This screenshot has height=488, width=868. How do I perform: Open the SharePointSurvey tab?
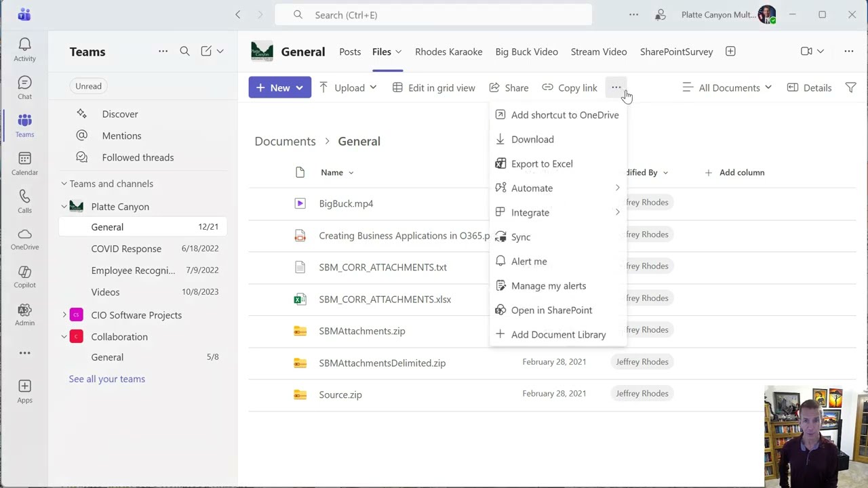(x=676, y=52)
